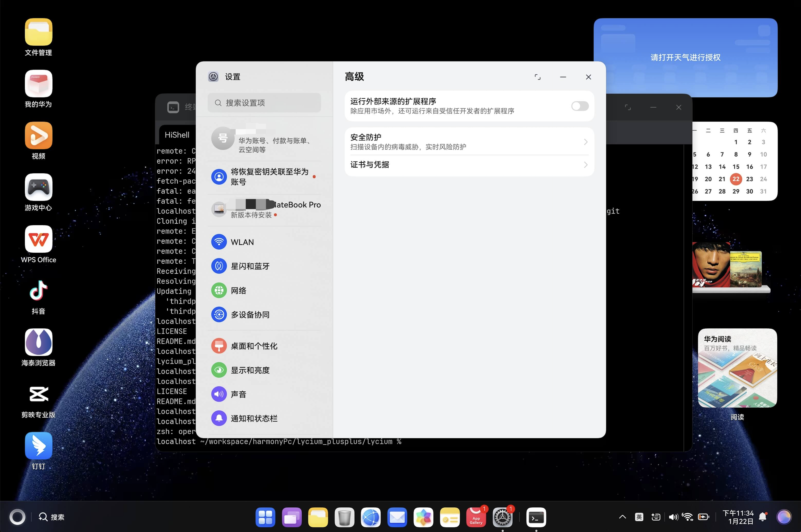Expand the system tray hidden icons arrow
The width and height of the screenshot is (801, 532).
point(622,517)
